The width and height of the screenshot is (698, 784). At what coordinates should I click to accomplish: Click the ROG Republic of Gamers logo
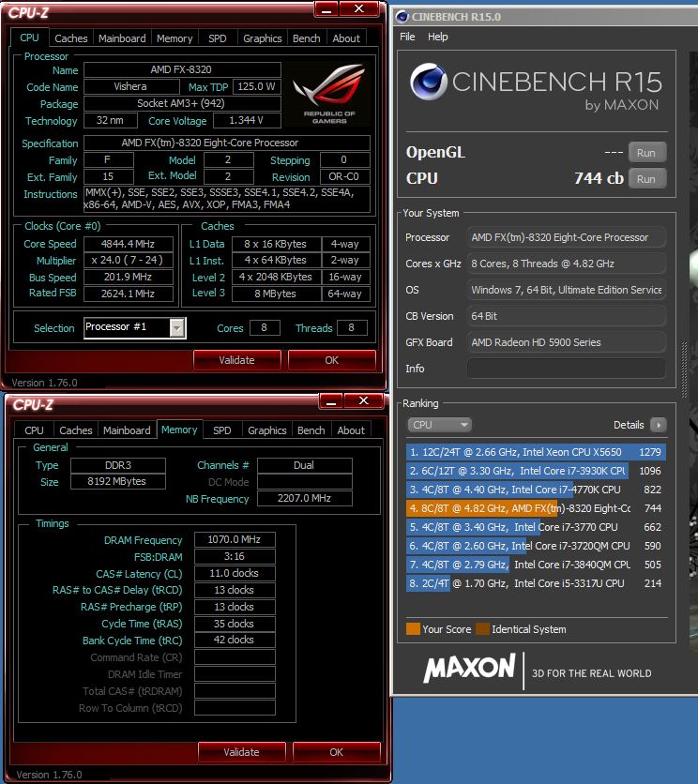(329, 94)
